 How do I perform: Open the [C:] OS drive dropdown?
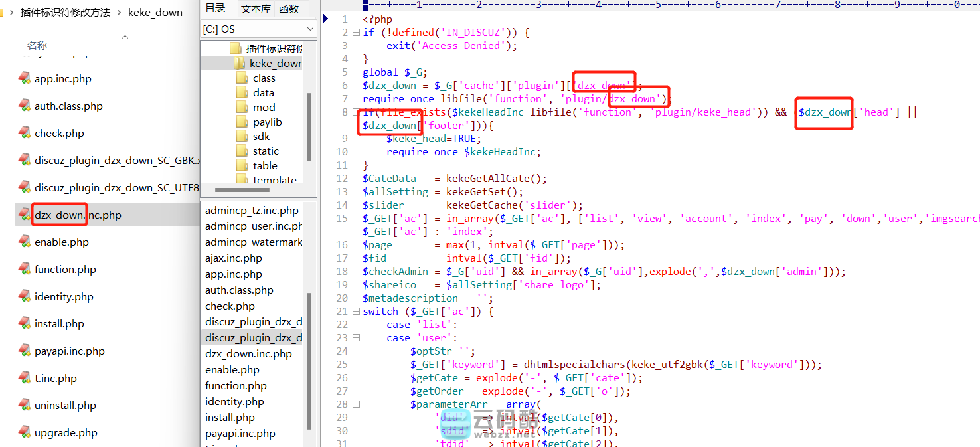click(310, 29)
